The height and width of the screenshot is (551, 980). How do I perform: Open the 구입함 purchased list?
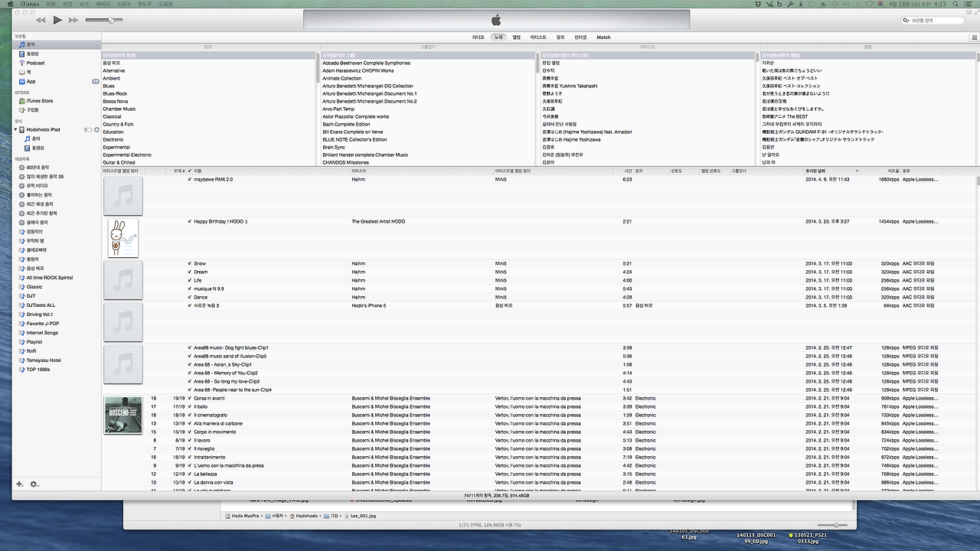33,110
